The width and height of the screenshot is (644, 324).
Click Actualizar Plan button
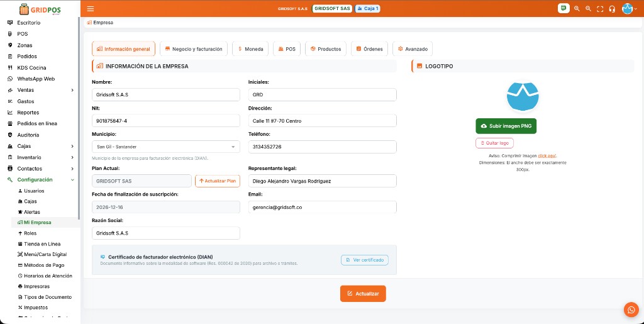pos(218,181)
